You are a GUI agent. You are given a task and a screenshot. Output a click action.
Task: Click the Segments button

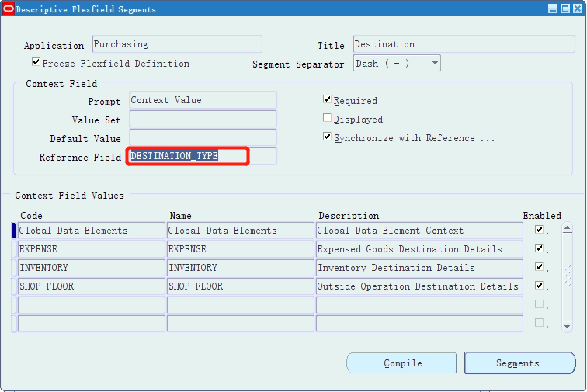519,363
